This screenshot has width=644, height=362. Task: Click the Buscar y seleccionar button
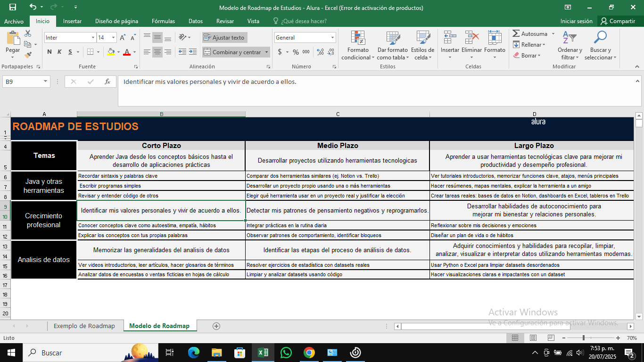coord(600,46)
